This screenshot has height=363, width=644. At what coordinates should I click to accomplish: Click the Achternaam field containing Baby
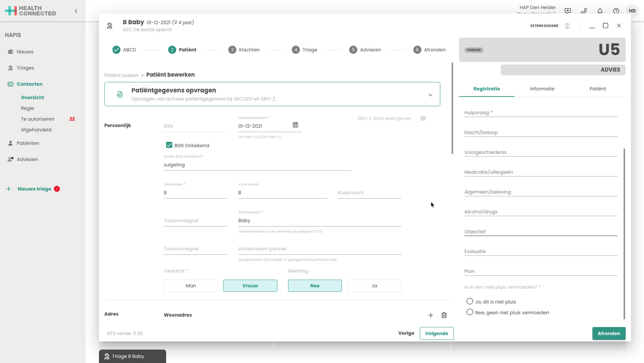319,221
